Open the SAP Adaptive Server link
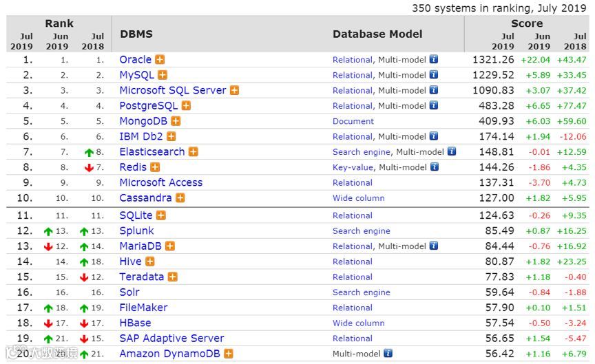Screen dimensions: 595x364 tap(171, 339)
